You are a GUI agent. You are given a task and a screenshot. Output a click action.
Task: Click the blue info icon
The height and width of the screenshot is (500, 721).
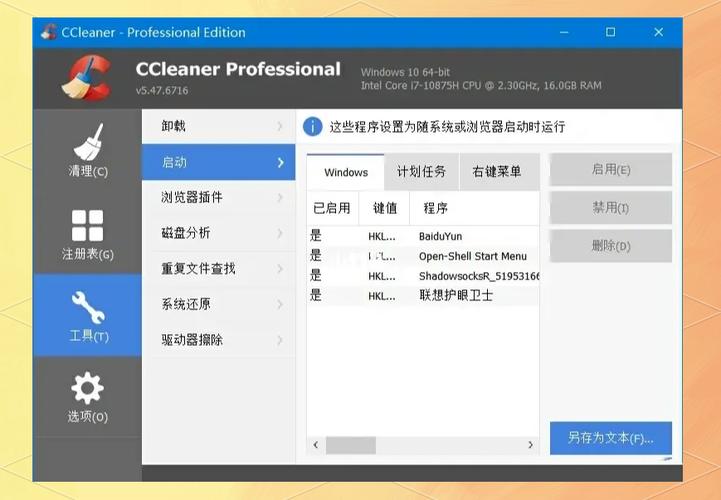pyautogui.click(x=313, y=126)
